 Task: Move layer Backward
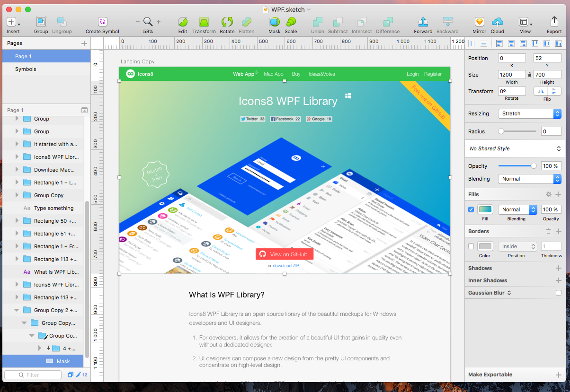(x=447, y=22)
